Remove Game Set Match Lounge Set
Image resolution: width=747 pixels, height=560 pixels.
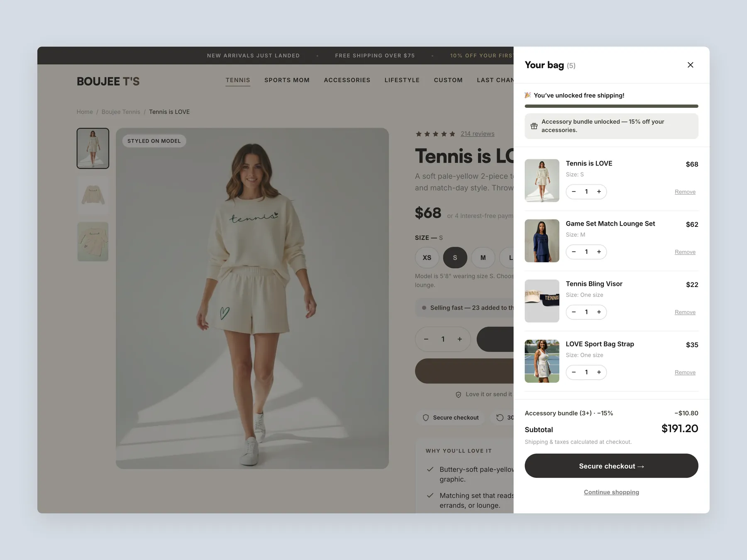coord(685,252)
